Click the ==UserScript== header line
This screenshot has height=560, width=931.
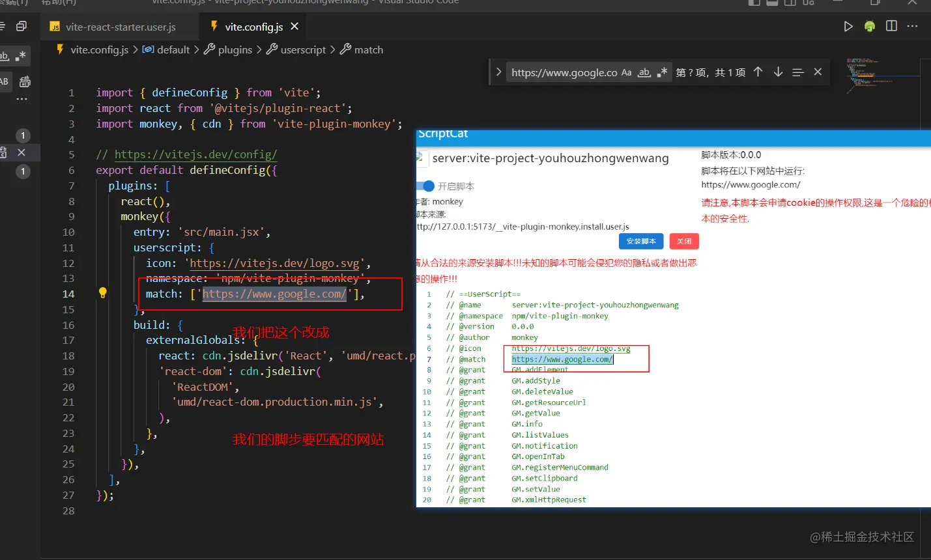[483, 294]
